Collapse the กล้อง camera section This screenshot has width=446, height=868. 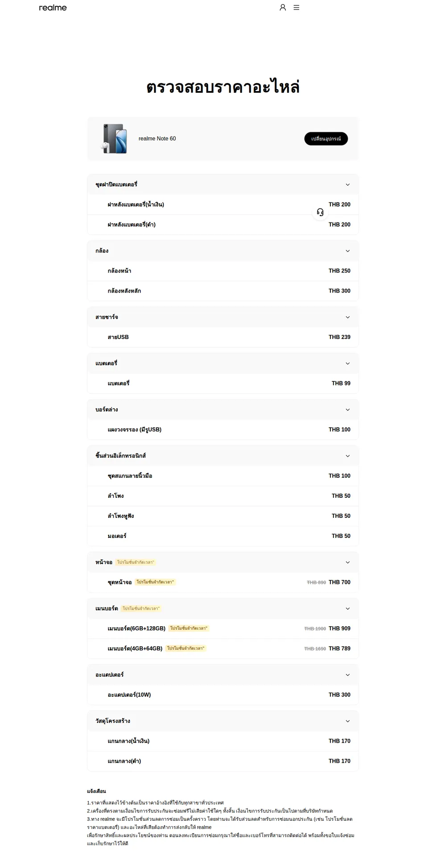tap(223, 251)
